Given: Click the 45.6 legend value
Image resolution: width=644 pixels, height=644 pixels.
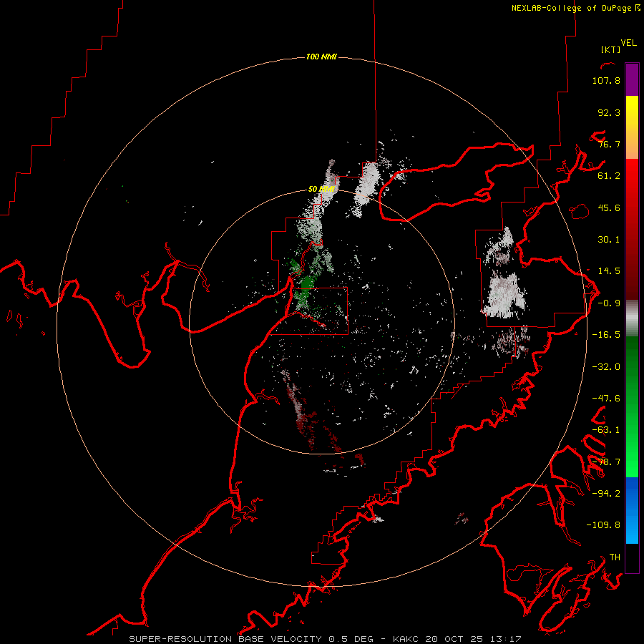Looking at the screenshot, I should (x=609, y=208).
